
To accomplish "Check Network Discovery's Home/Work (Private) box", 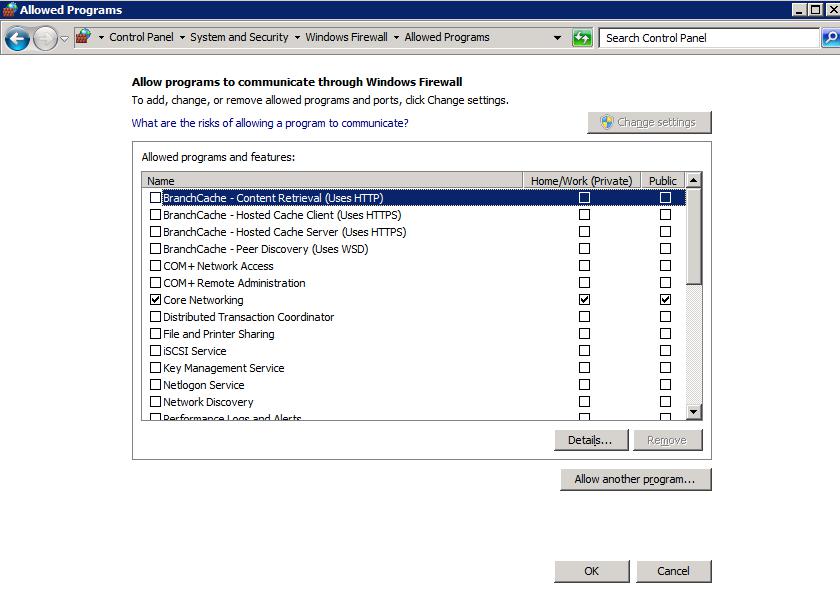I will click(x=584, y=402).
